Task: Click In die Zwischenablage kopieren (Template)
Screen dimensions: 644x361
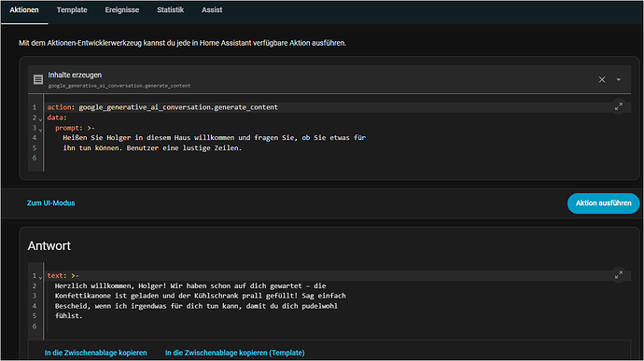Action: pyautogui.click(x=235, y=353)
